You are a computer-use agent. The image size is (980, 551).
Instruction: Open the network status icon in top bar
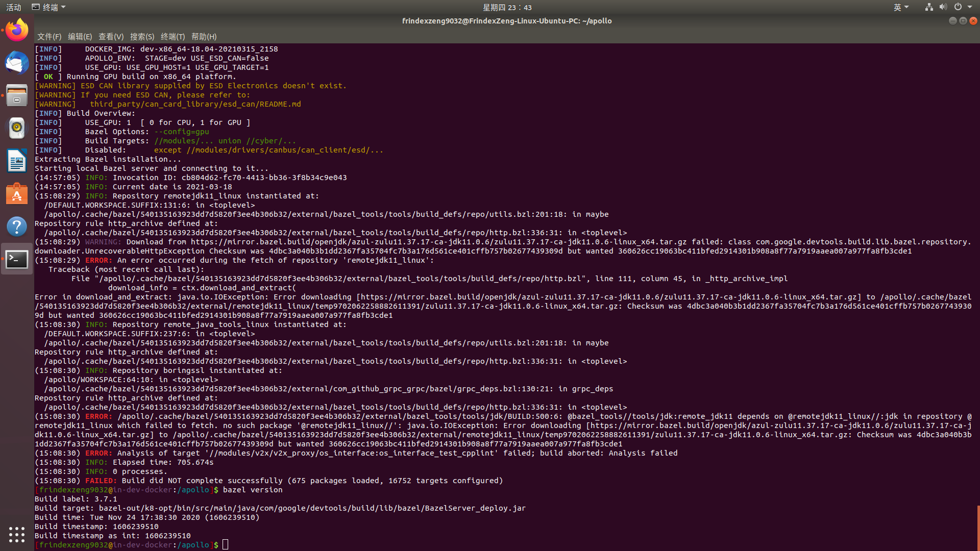[x=929, y=7]
